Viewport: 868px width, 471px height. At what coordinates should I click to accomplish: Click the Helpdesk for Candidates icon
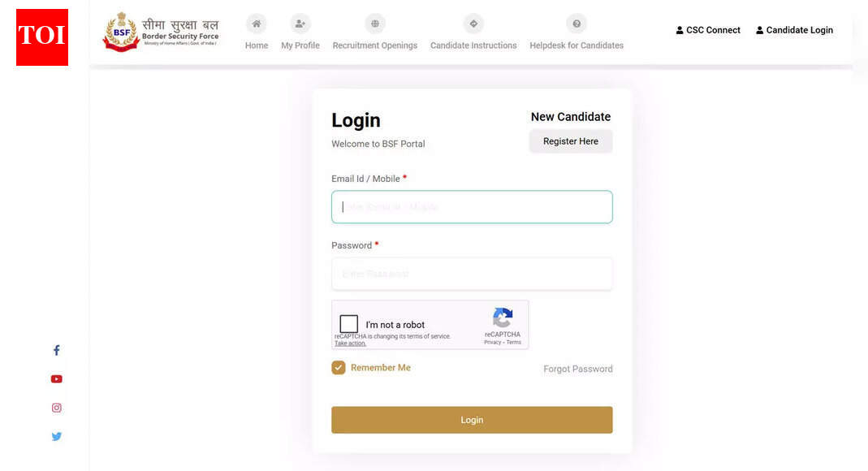pyautogui.click(x=577, y=24)
